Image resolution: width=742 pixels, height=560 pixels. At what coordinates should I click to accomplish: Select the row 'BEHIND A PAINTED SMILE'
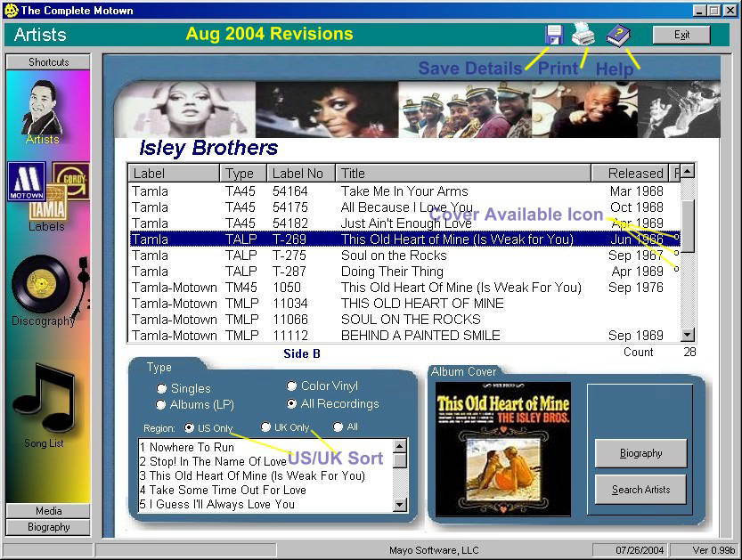[404, 336]
